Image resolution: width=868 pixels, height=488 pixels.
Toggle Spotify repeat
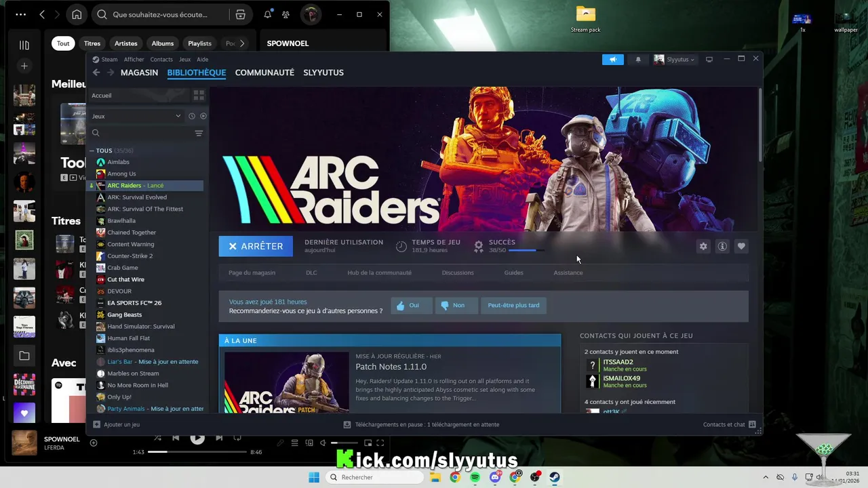coord(237,438)
